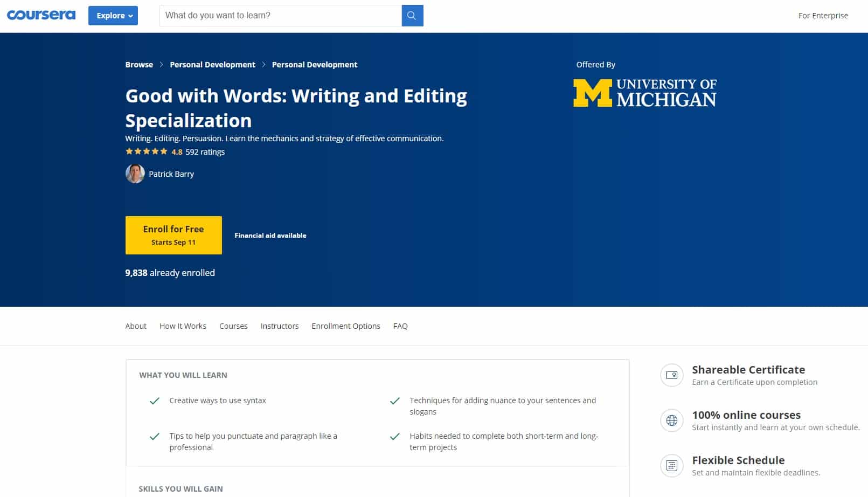
Task: Click the 'Shareable Certificate' heading
Action: 748,370
